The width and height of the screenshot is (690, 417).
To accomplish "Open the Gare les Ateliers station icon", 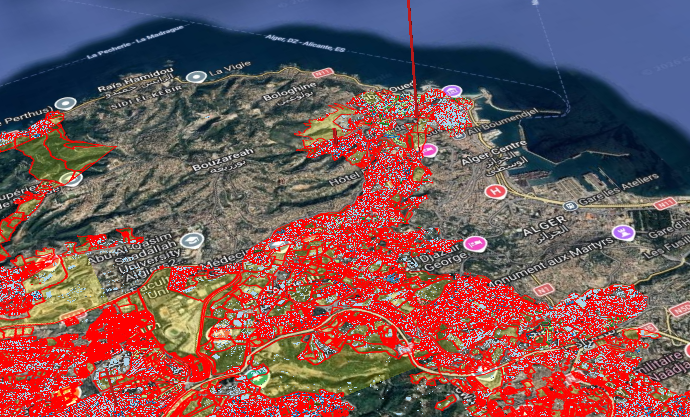I will click(570, 205).
